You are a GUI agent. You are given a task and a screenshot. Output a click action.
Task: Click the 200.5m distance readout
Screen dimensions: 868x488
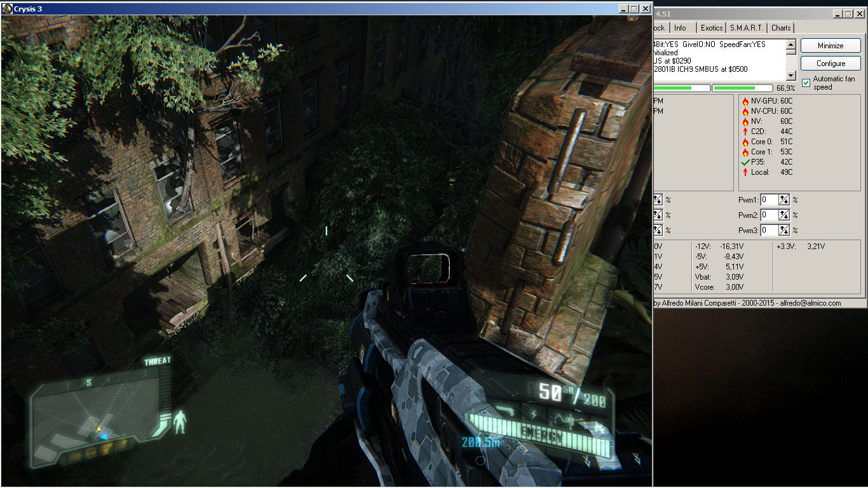click(481, 442)
